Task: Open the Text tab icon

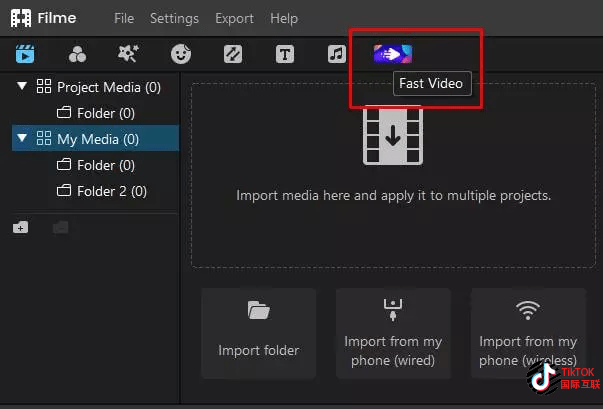Action: [285, 54]
